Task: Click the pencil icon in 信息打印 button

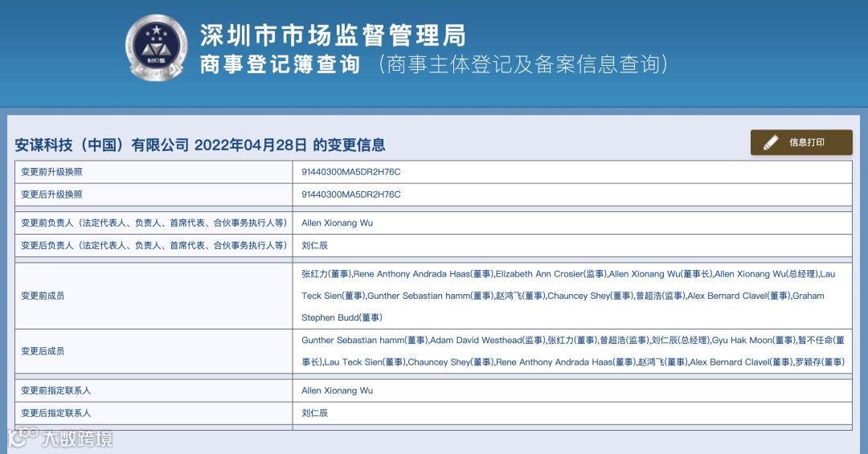Action: (771, 143)
